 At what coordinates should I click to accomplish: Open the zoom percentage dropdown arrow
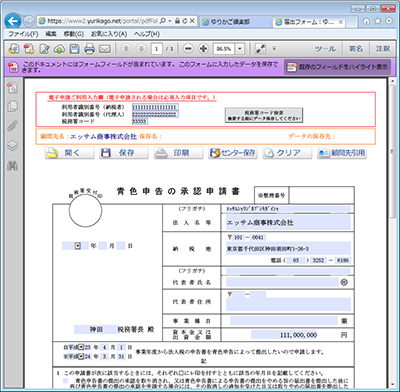[240, 49]
